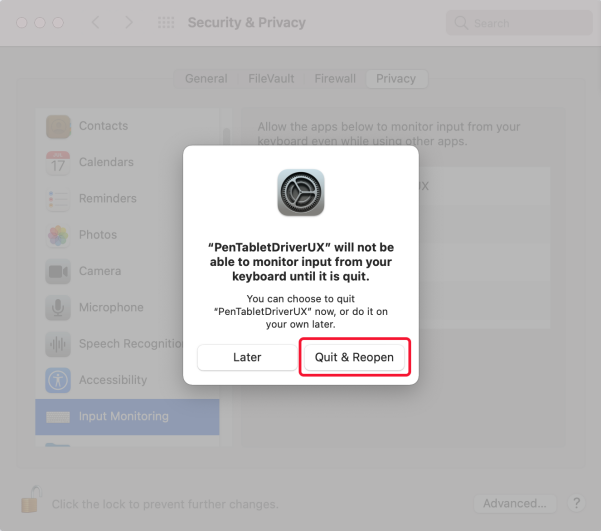Click the Search field

click(519, 23)
